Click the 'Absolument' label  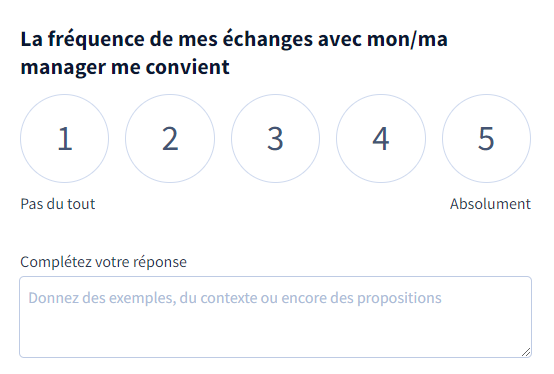(490, 204)
